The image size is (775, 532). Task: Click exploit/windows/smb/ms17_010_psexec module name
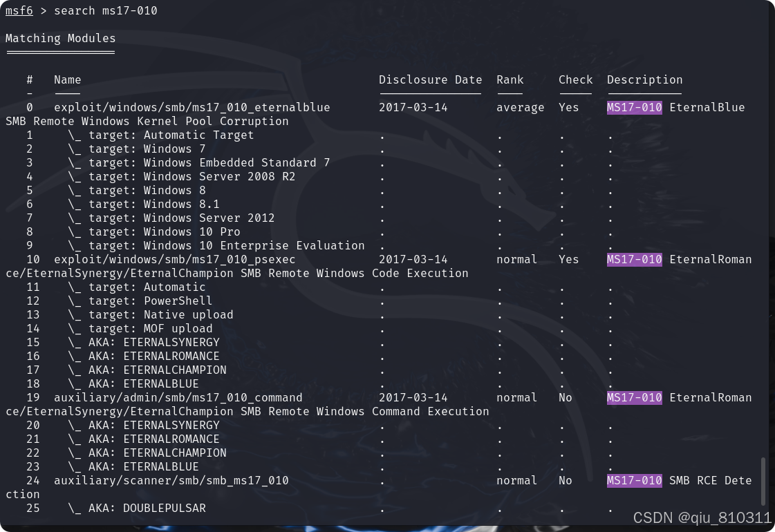(174, 259)
